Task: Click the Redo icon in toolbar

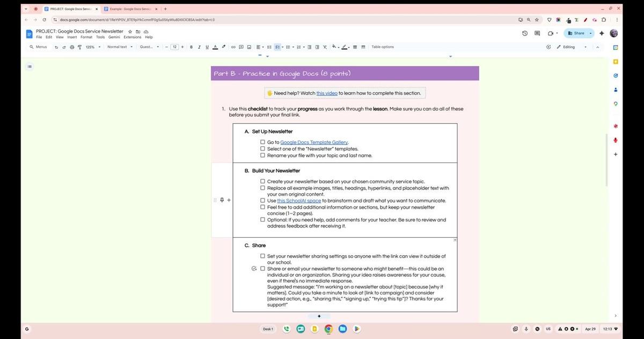Action: pos(64,47)
